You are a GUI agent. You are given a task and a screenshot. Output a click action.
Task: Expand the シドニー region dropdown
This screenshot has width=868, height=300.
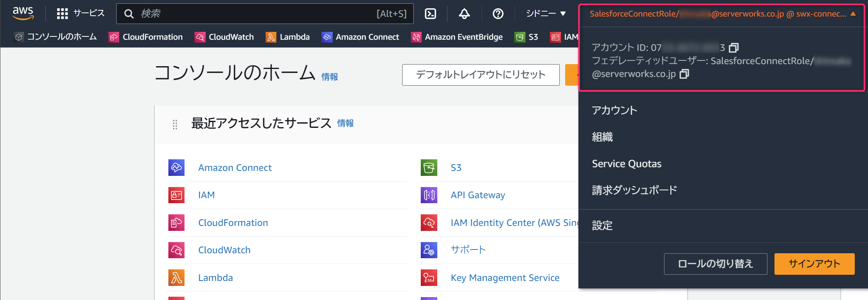click(x=546, y=14)
